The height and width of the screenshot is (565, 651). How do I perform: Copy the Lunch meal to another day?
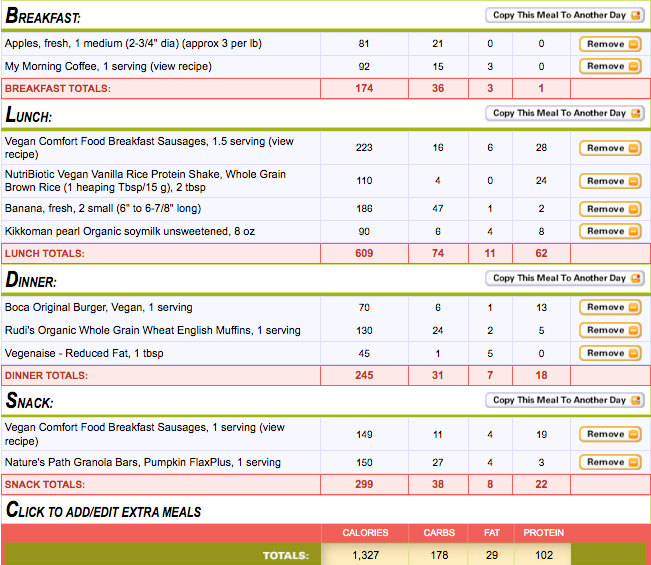tap(565, 114)
